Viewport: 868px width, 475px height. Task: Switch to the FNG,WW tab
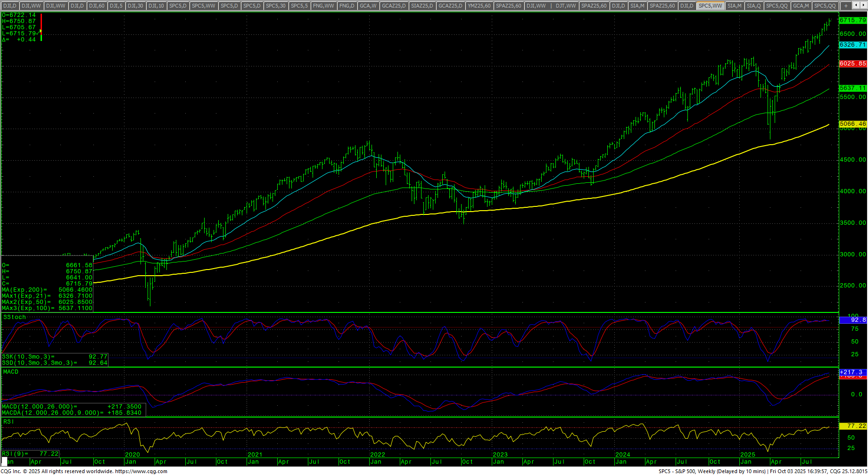point(323,6)
